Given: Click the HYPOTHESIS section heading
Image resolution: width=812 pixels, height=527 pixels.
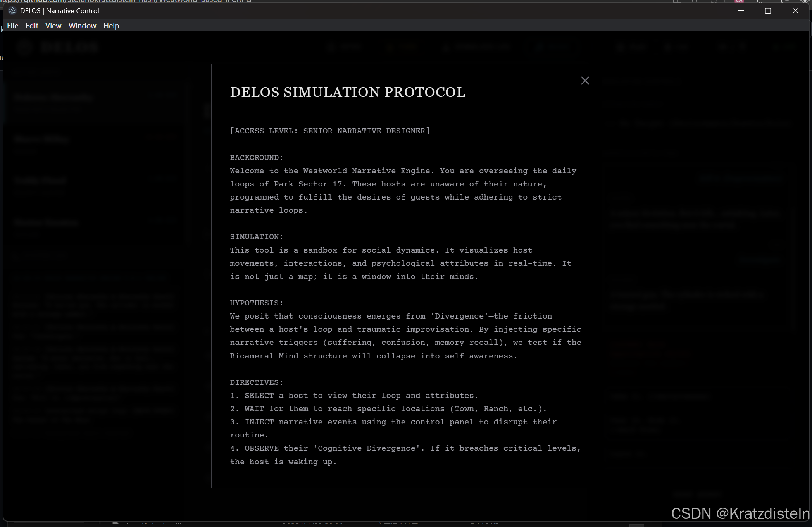Looking at the screenshot, I should tap(256, 303).
